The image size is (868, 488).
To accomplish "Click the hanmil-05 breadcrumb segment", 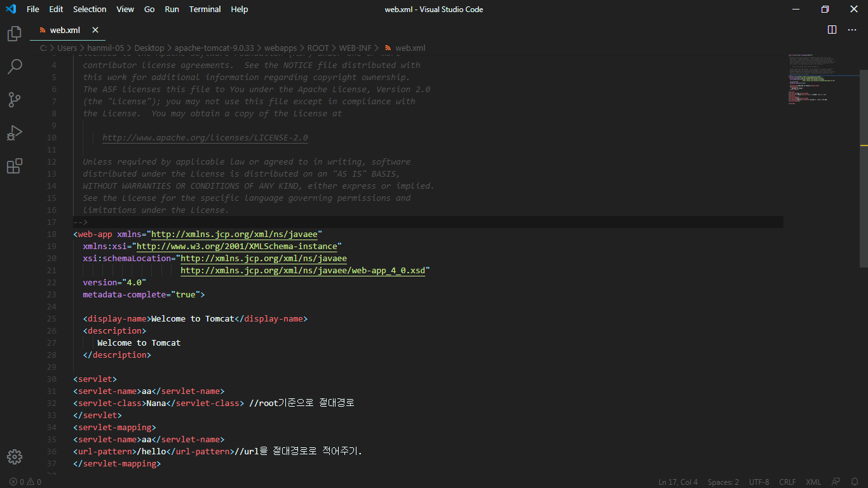I will (105, 48).
